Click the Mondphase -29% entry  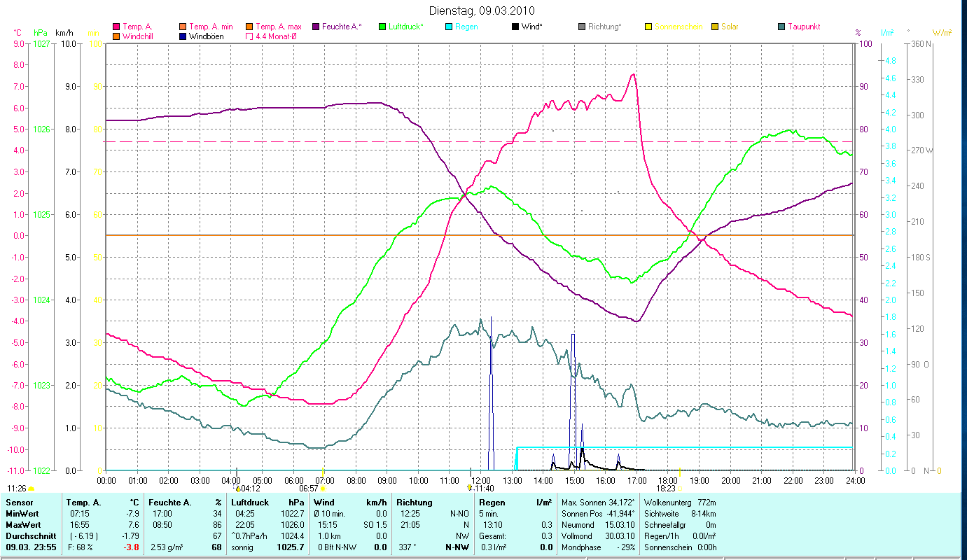(598, 547)
